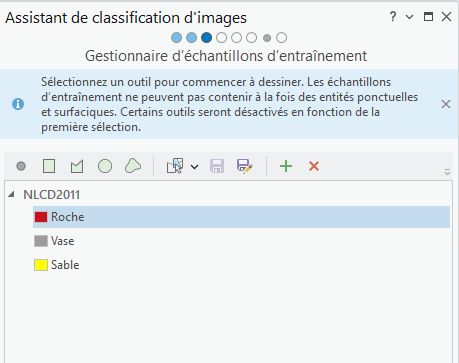Go to the first wizard step dot
Screen dimensions: 459x363
tap(177, 38)
